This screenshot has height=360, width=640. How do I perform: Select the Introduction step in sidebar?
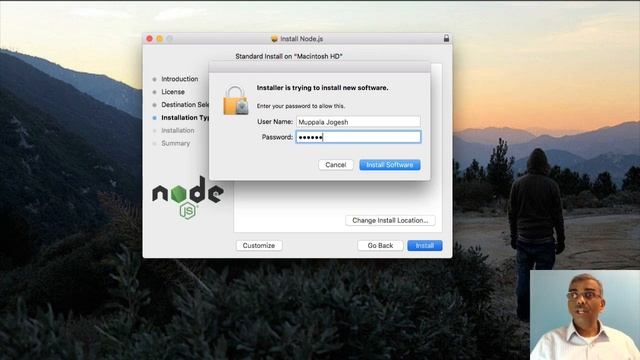pyautogui.click(x=180, y=79)
